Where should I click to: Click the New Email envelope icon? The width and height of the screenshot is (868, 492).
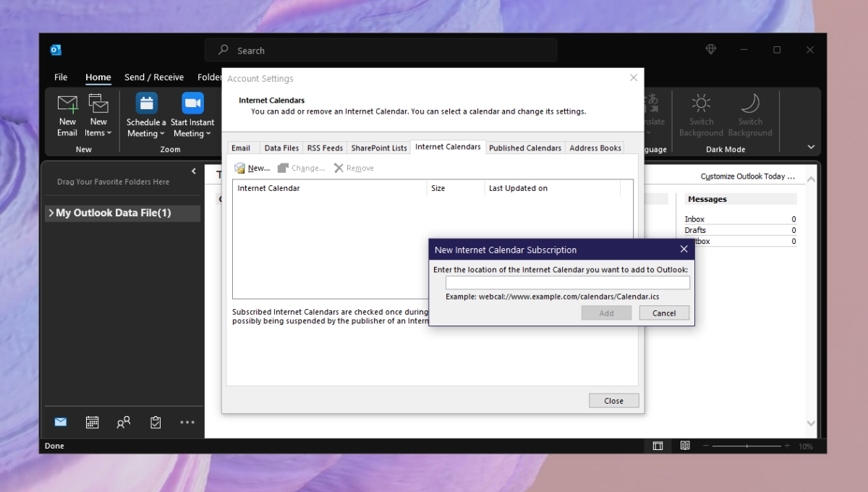coord(67,103)
